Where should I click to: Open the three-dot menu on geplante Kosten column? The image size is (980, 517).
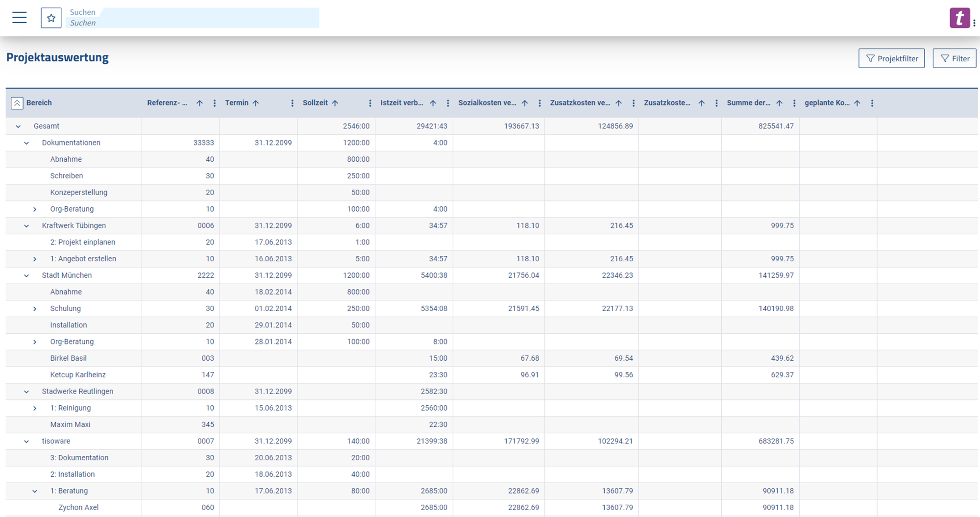coord(872,103)
